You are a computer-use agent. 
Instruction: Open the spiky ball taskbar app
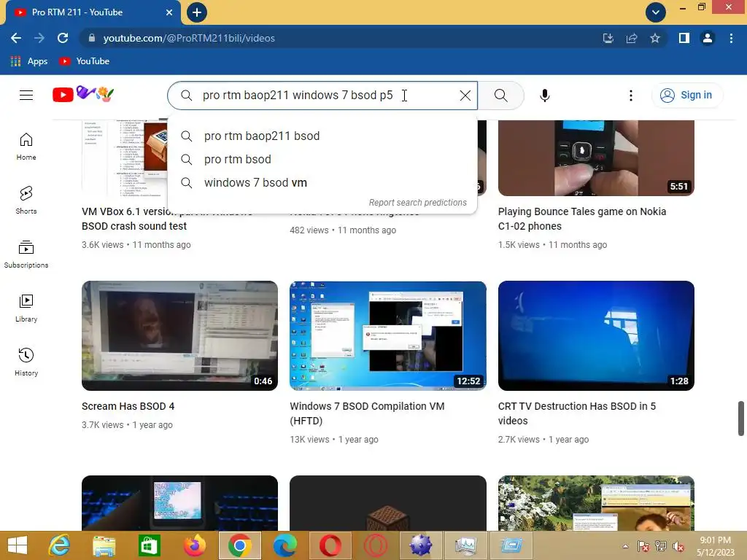[421, 545]
